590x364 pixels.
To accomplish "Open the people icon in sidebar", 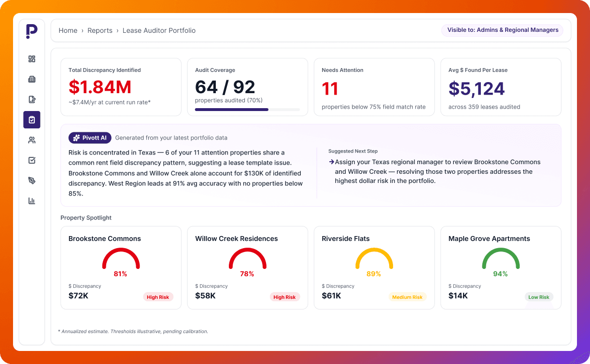I will [x=32, y=140].
